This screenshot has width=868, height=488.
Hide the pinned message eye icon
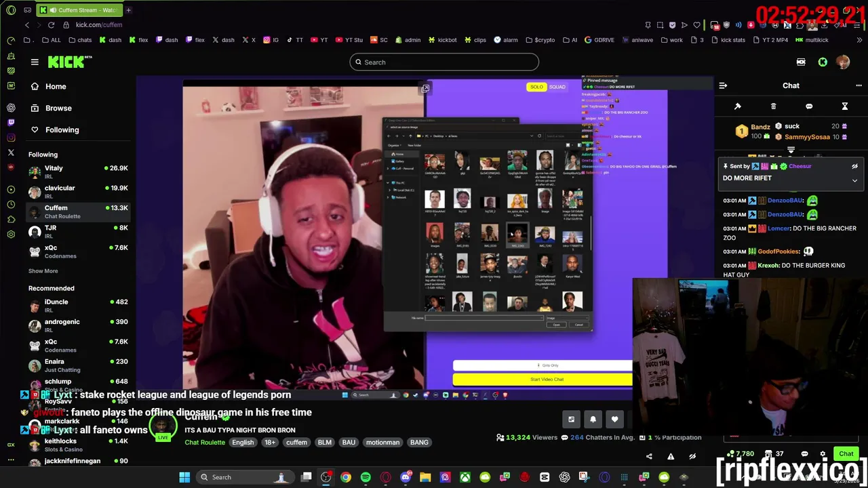[x=854, y=166]
